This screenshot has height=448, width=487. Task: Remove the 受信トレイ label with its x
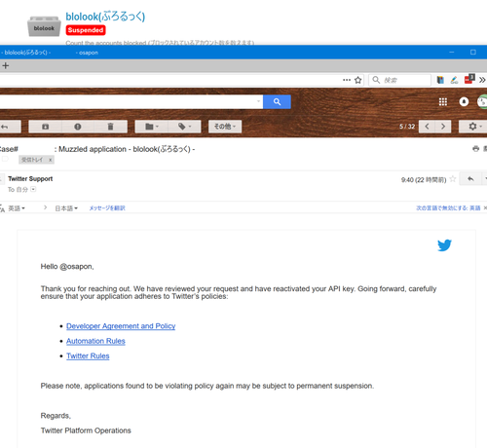click(50, 160)
